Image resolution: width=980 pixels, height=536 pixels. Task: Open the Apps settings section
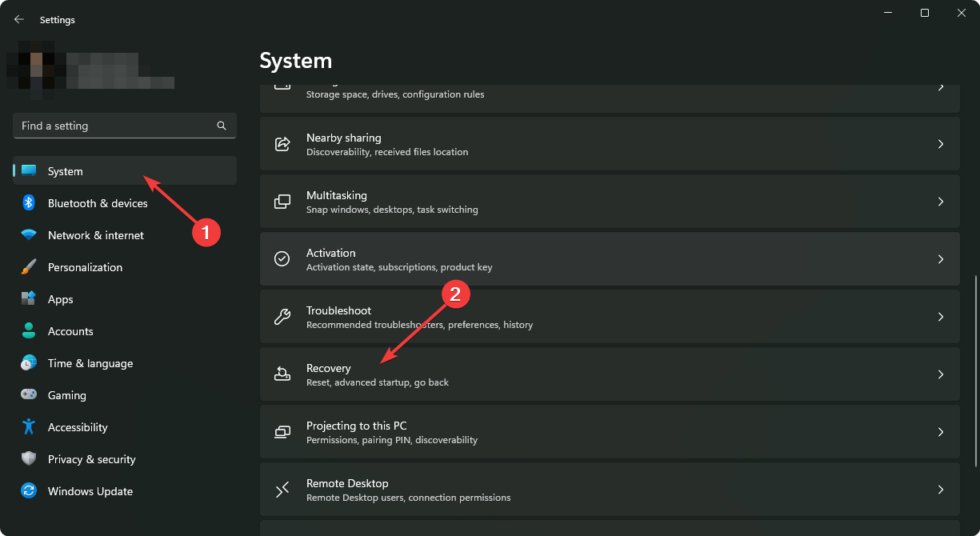[61, 299]
